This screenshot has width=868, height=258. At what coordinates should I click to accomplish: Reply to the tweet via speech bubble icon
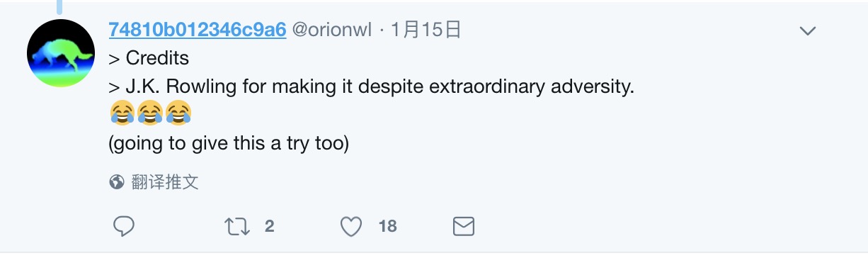124,227
